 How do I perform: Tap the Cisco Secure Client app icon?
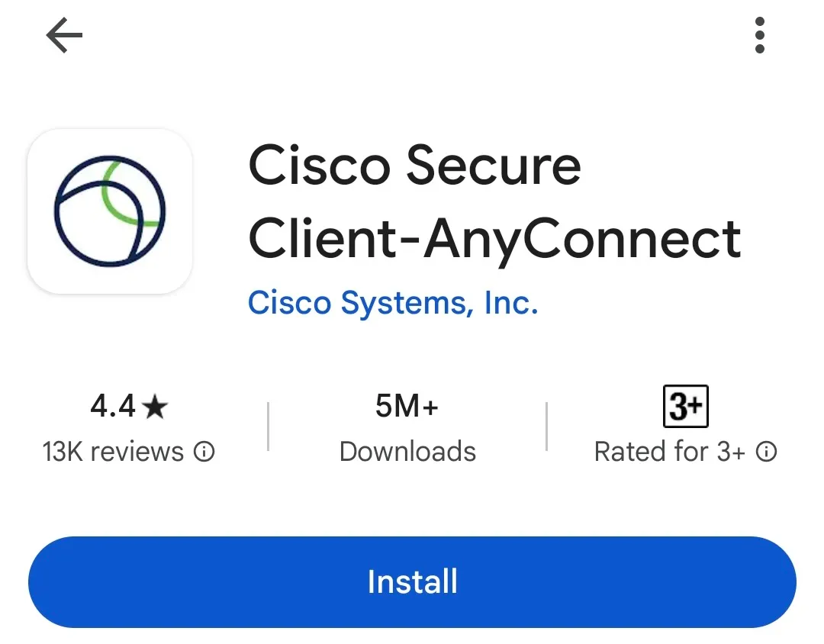point(110,211)
